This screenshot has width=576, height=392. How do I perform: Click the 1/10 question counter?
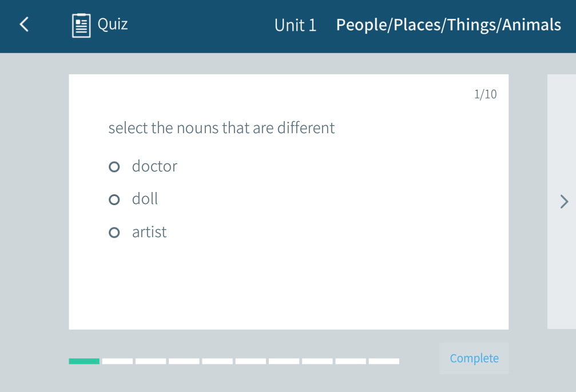pyautogui.click(x=485, y=94)
